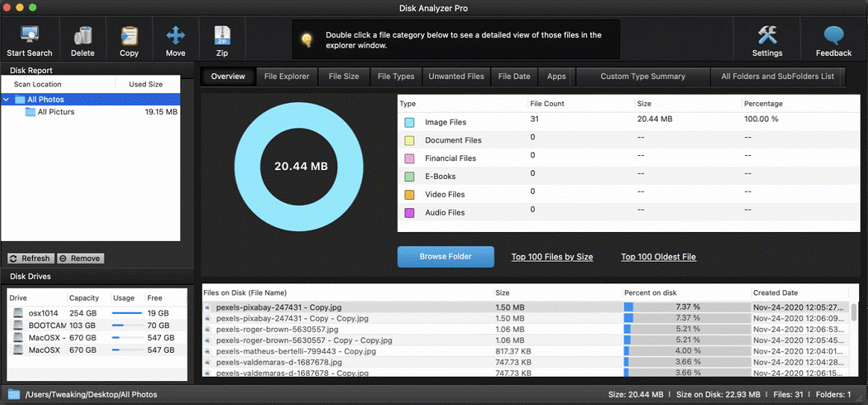
Task: Switch to the Apps tab
Action: pyautogui.click(x=557, y=77)
